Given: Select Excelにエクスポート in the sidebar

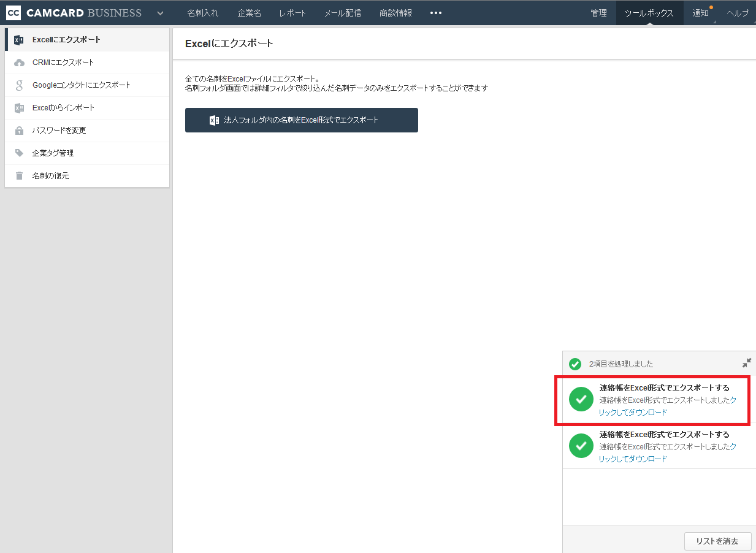Looking at the screenshot, I should 87,40.
